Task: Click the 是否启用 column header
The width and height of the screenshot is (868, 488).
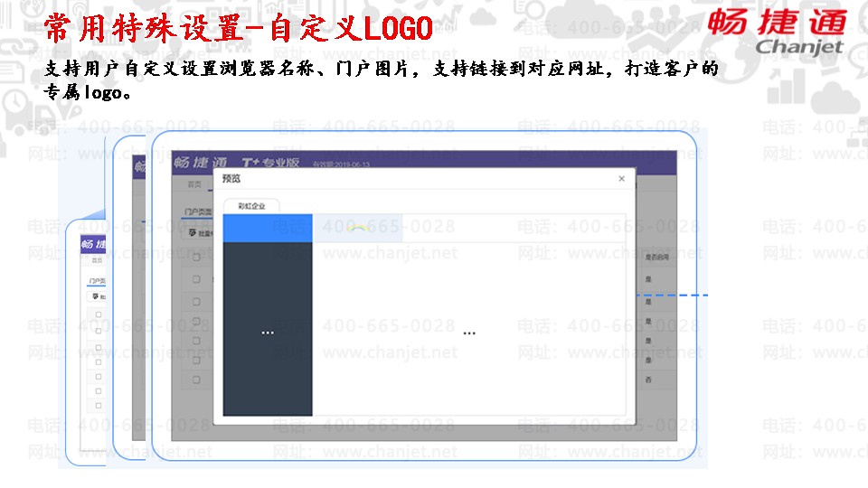Action: click(656, 257)
